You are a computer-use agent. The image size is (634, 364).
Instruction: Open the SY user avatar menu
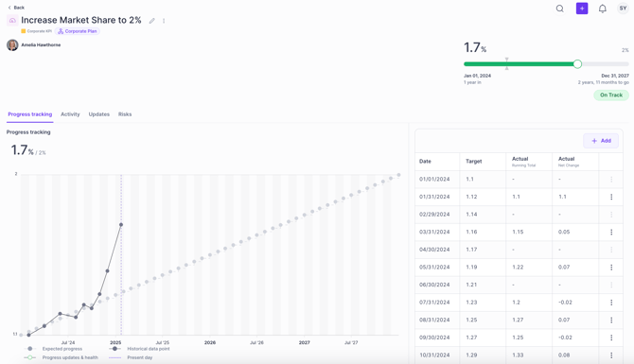click(x=623, y=9)
